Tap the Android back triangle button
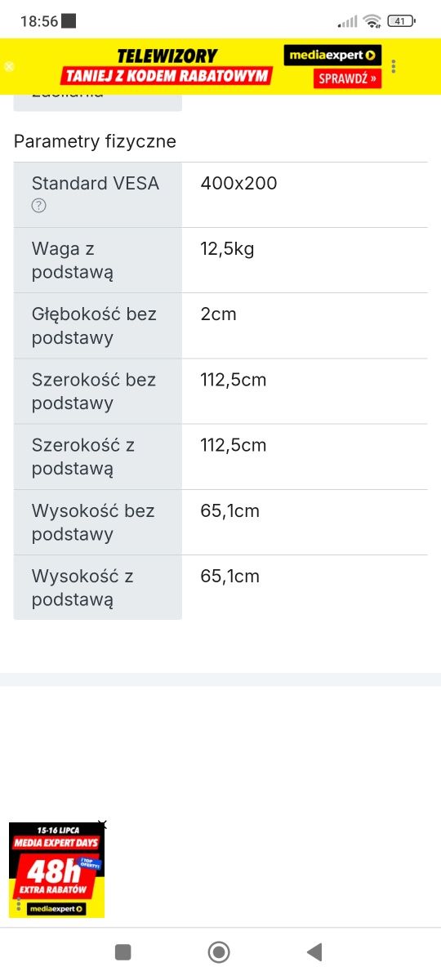Viewport: 441px width, 980px height. [314, 951]
